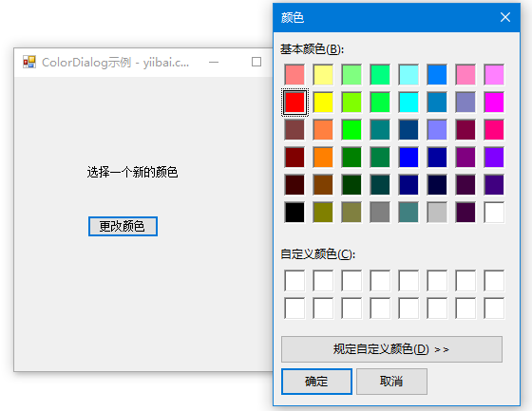Image resolution: width=532 pixels, height=411 pixels.
Task: Pick the black swatch in bottom row
Action: [x=294, y=213]
